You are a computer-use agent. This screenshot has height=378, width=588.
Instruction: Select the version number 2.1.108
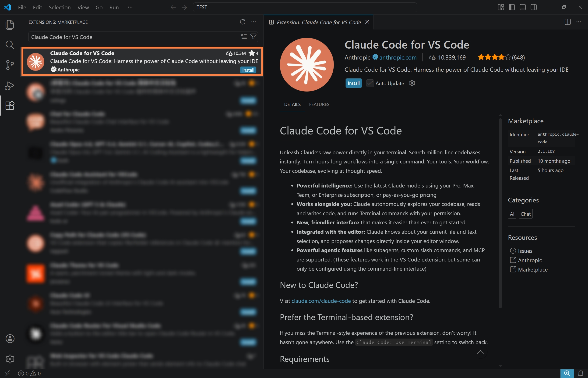click(x=546, y=152)
